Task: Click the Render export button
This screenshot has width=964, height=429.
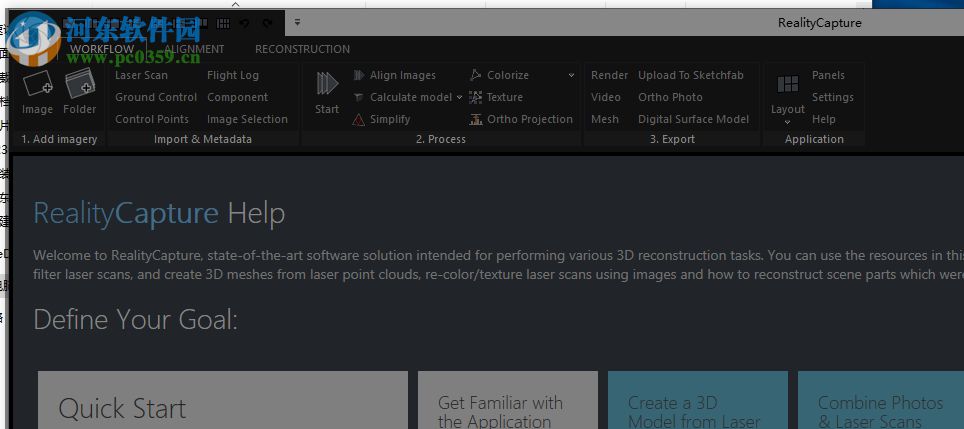Action: [609, 75]
